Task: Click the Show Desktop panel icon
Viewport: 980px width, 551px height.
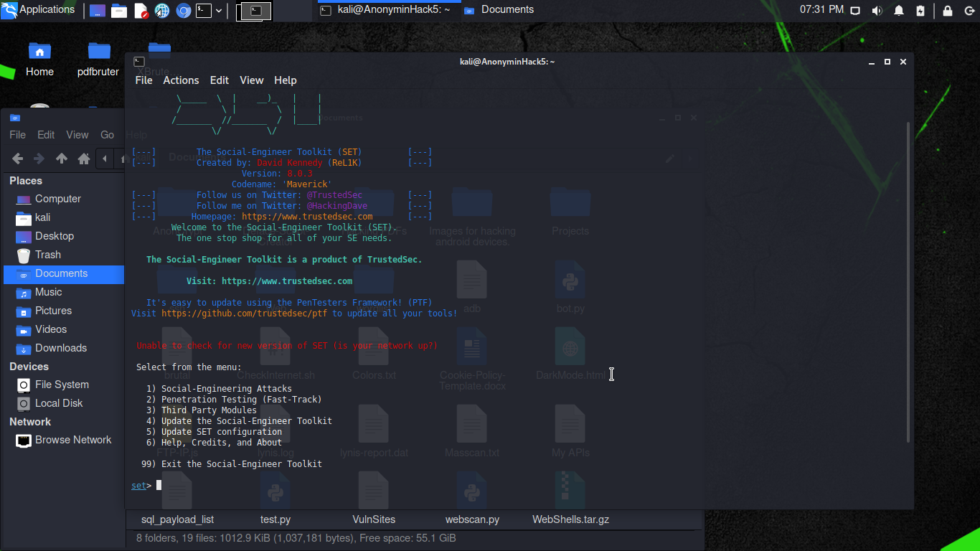Action: coord(98,11)
